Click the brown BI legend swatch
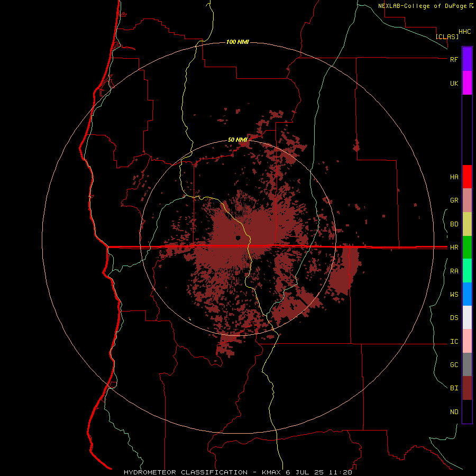The image size is (476, 476). pos(467,388)
